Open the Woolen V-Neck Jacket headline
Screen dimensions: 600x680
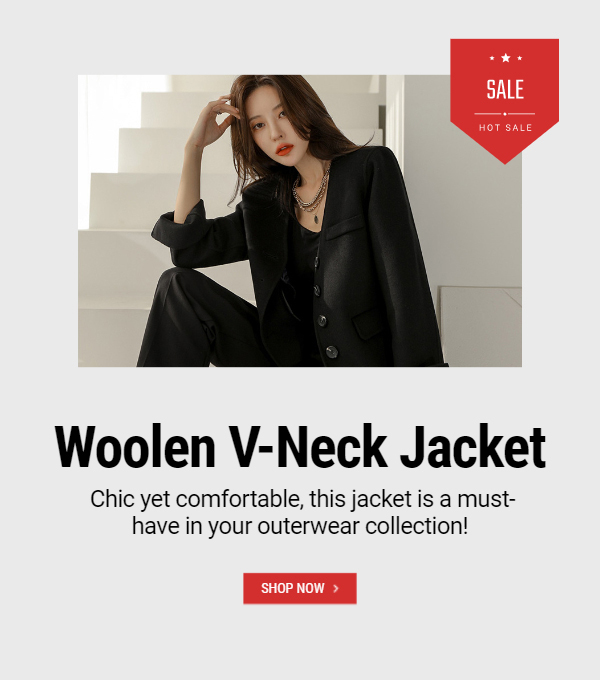tap(300, 447)
